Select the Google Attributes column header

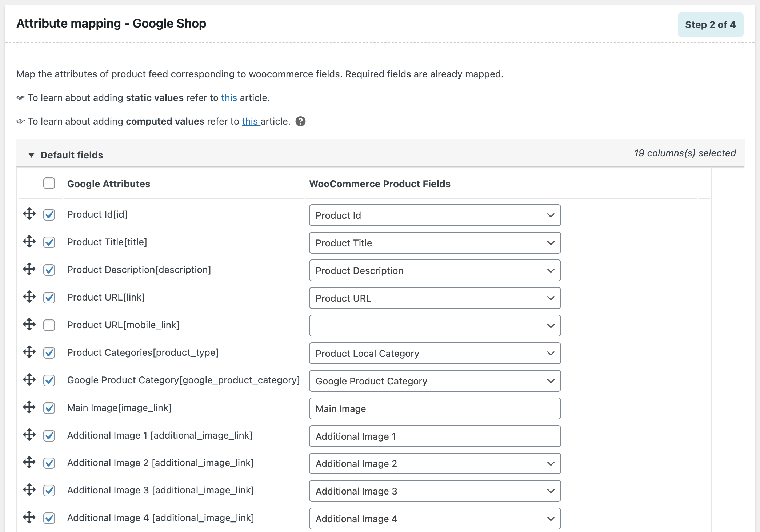109,184
